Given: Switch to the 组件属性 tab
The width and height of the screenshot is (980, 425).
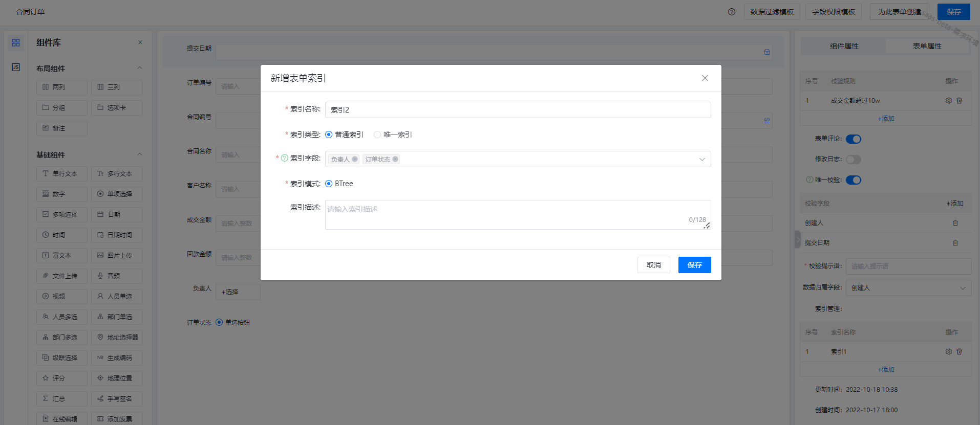Looking at the screenshot, I should [x=844, y=46].
